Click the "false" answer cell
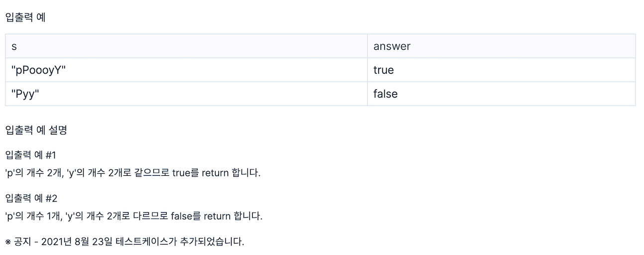Viewport: 644px width, 255px height. click(x=501, y=94)
